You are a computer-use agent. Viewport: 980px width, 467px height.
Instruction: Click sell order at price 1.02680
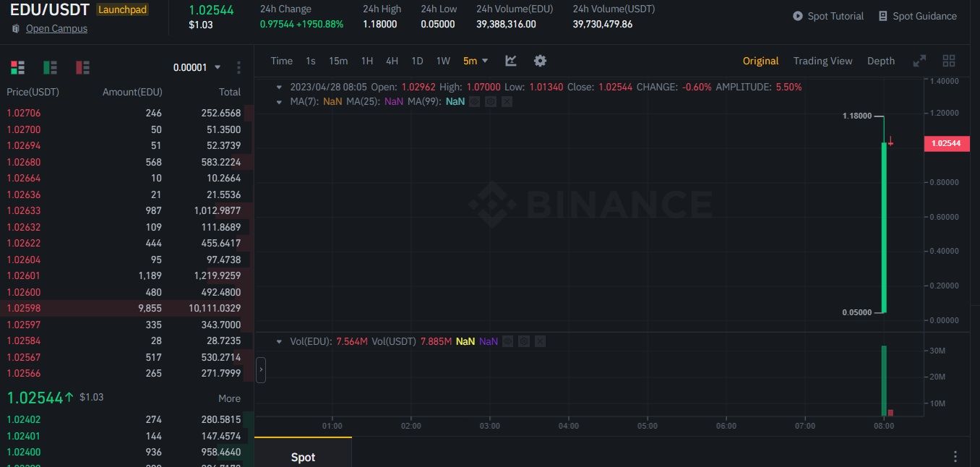point(126,162)
